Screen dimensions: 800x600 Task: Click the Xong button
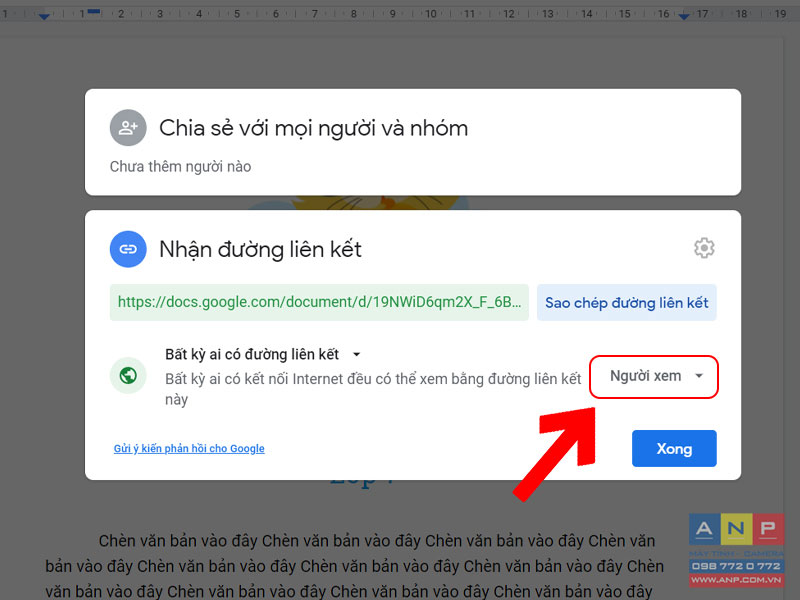click(x=674, y=448)
